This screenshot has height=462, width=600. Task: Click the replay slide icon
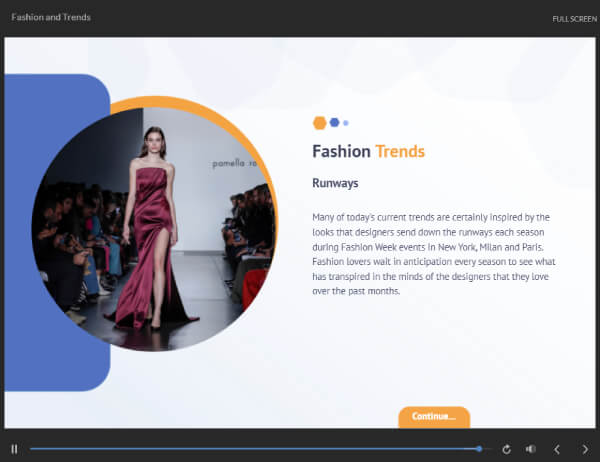coord(506,449)
